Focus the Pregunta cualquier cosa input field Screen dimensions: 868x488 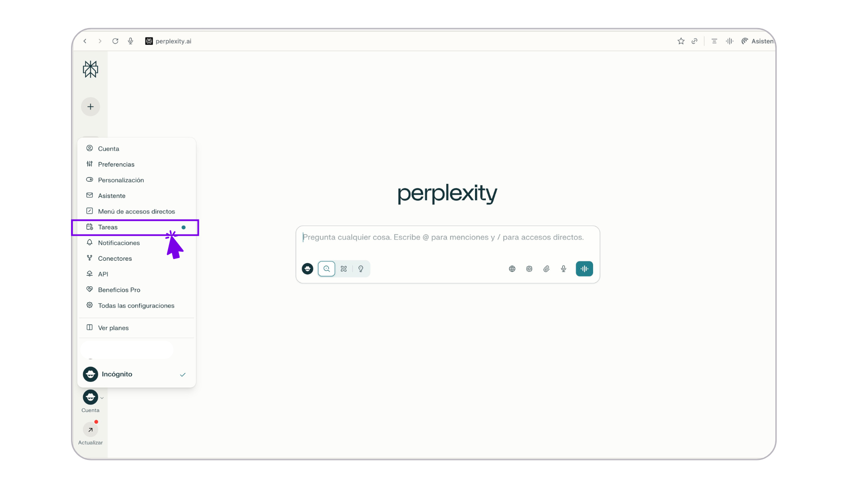pyautogui.click(x=443, y=238)
